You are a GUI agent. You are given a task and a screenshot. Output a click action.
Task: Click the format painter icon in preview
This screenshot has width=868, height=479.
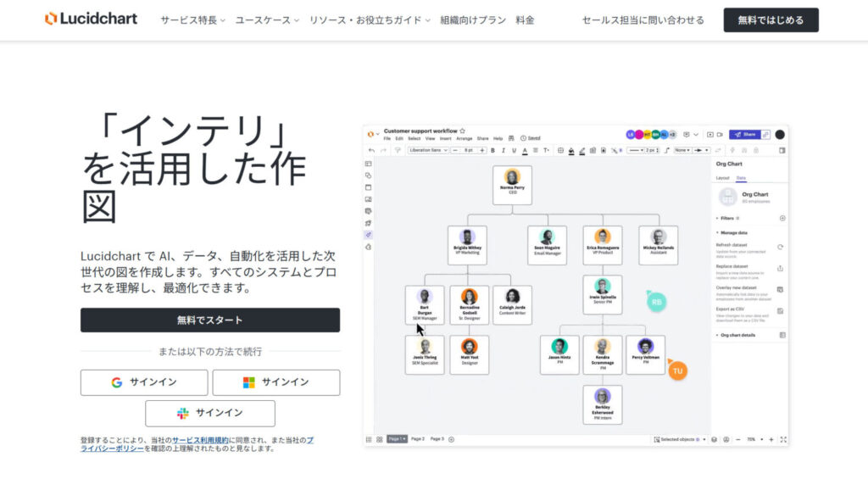398,150
